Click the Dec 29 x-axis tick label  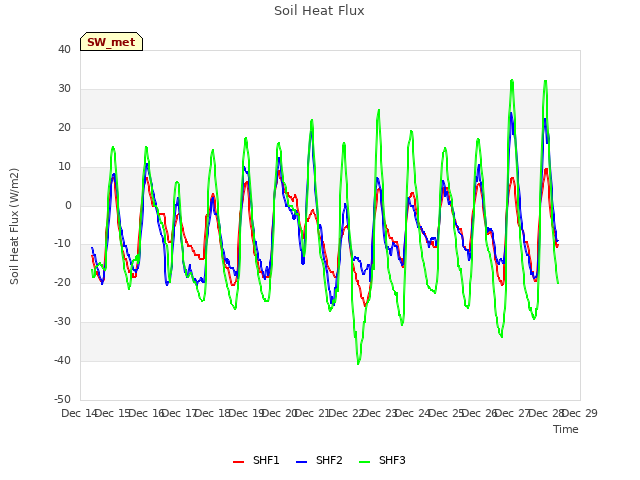580,413
